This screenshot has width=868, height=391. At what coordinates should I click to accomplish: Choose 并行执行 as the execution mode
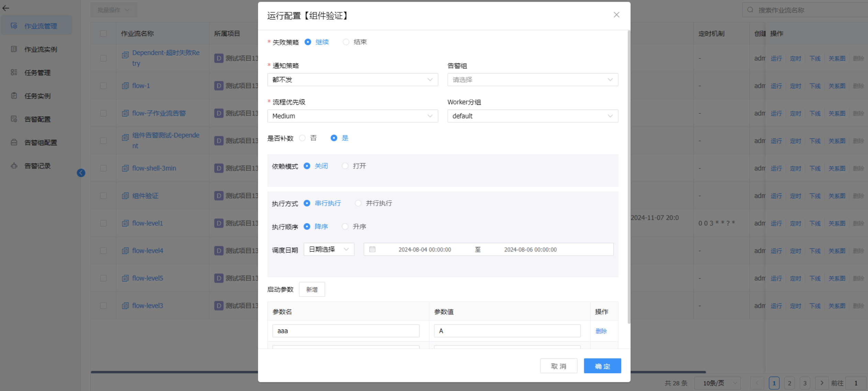(358, 203)
